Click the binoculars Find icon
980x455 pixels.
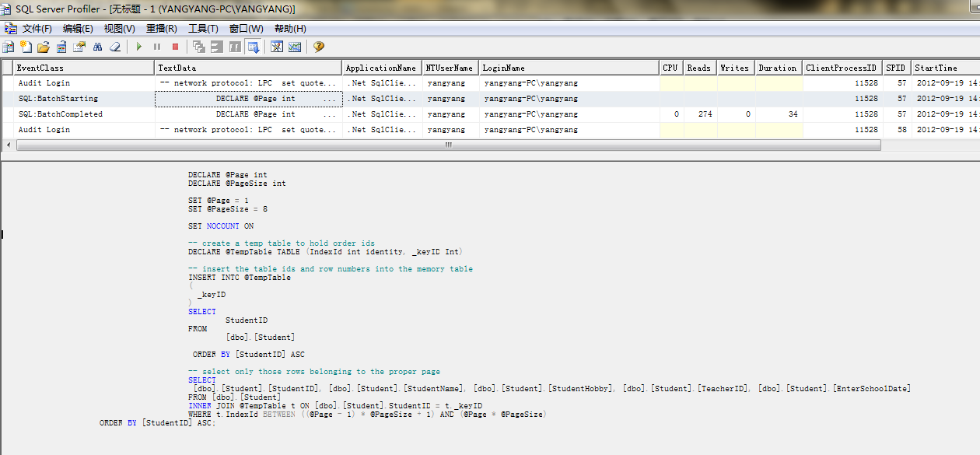(x=98, y=47)
